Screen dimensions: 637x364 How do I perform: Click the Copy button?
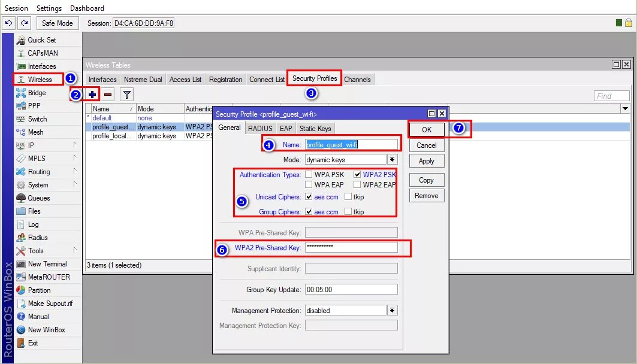coord(427,180)
